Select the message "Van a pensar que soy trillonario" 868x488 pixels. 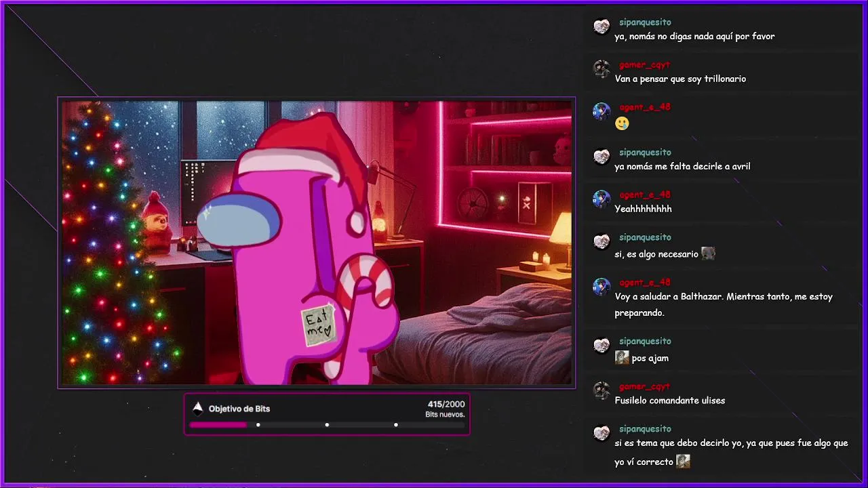click(x=680, y=79)
